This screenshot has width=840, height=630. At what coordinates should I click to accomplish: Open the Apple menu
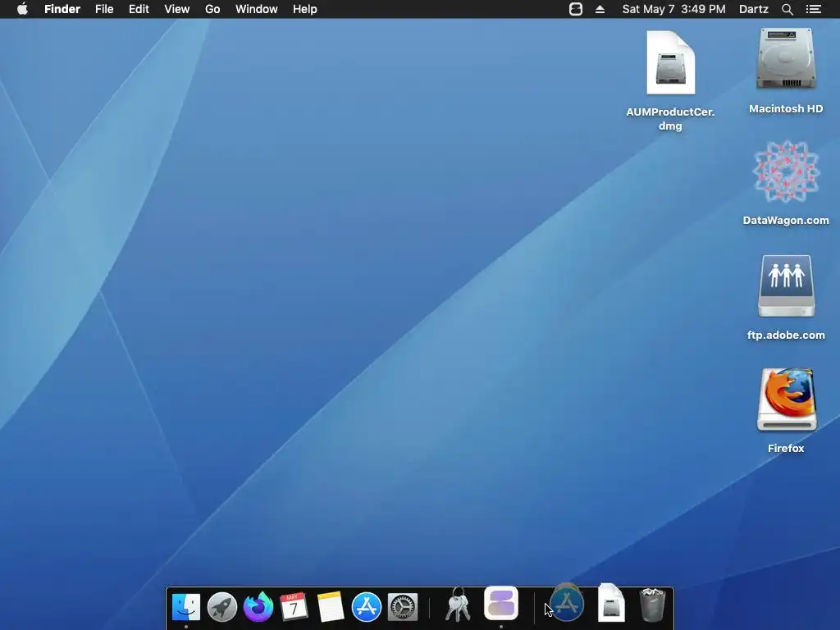[22, 9]
